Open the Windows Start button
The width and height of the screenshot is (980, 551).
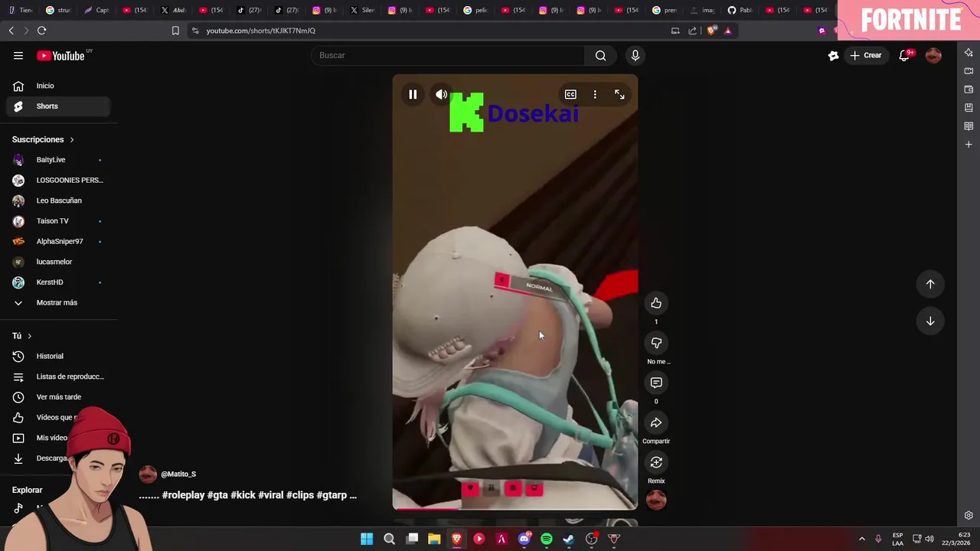(x=367, y=539)
